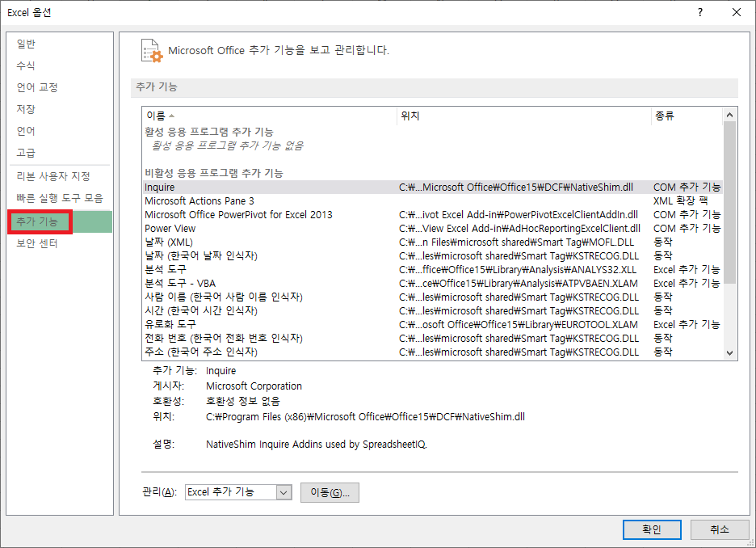
Task: Click the EUROTOOL.XLAM location cell
Action: click(519, 325)
